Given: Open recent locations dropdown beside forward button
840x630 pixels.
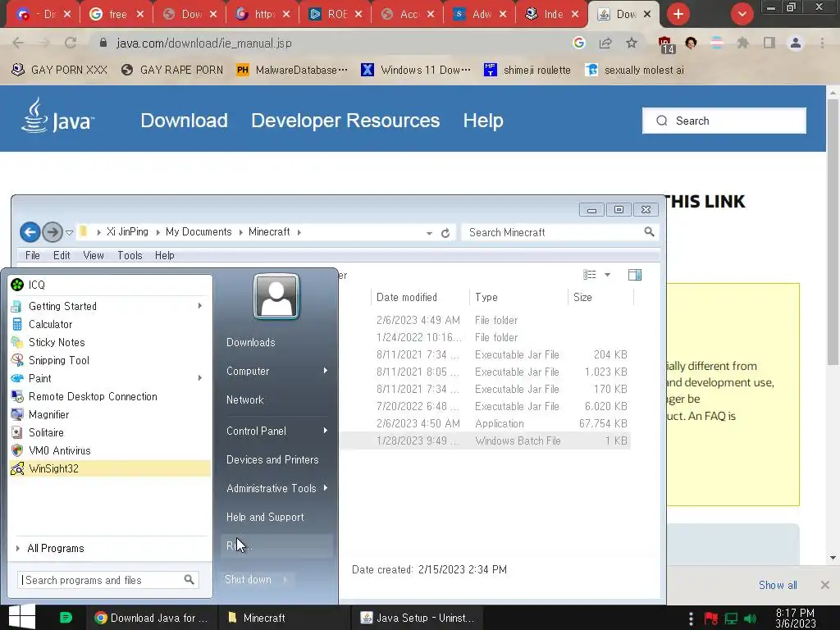Looking at the screenshot, I should point(69,232).
